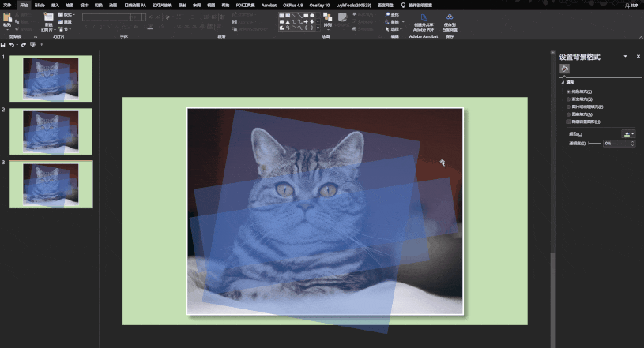This screenshot has height=348, width=644.
Task: Switch to the Insert ribbon tab
Action: click(55, 6)
